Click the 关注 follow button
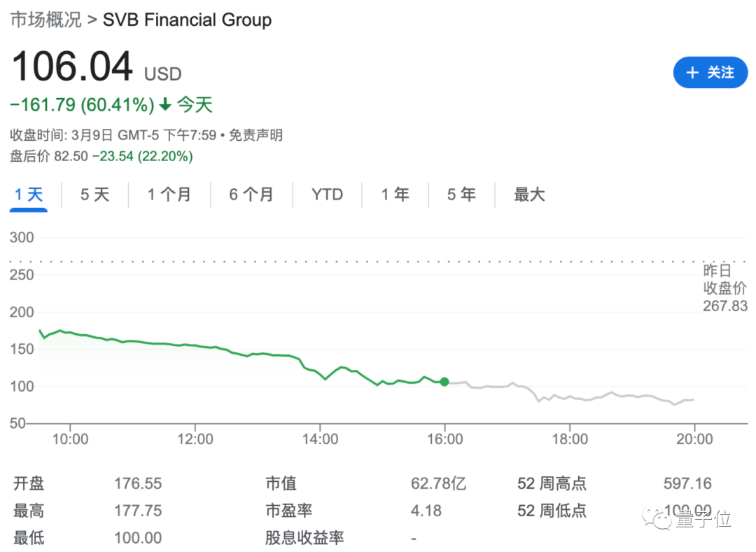 point(710,73)
